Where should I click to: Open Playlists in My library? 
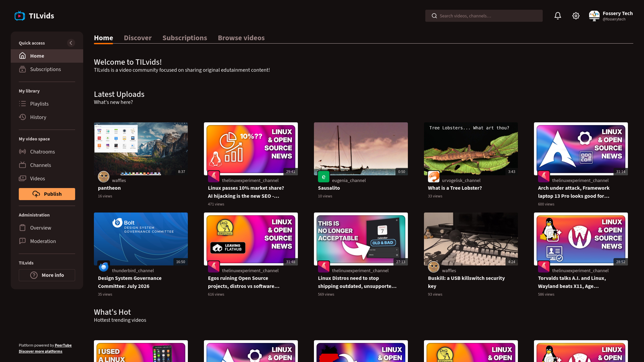(47, 104)
